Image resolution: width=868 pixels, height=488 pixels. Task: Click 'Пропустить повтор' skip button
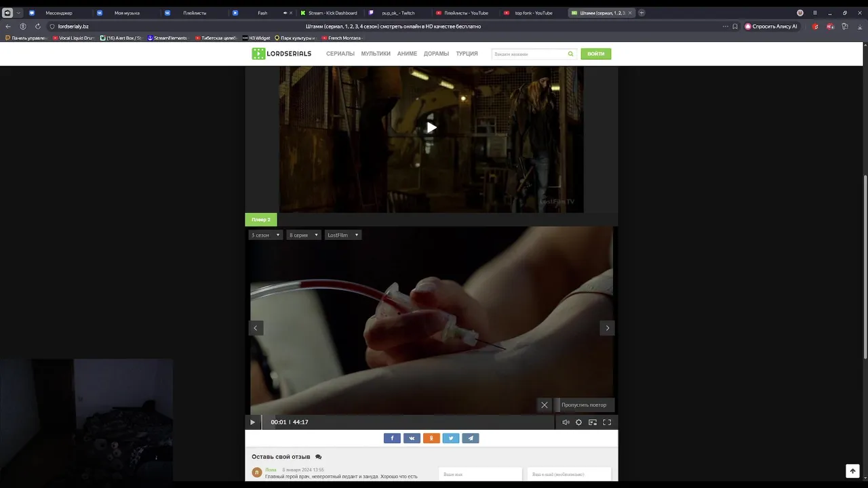tap(584, 405)
